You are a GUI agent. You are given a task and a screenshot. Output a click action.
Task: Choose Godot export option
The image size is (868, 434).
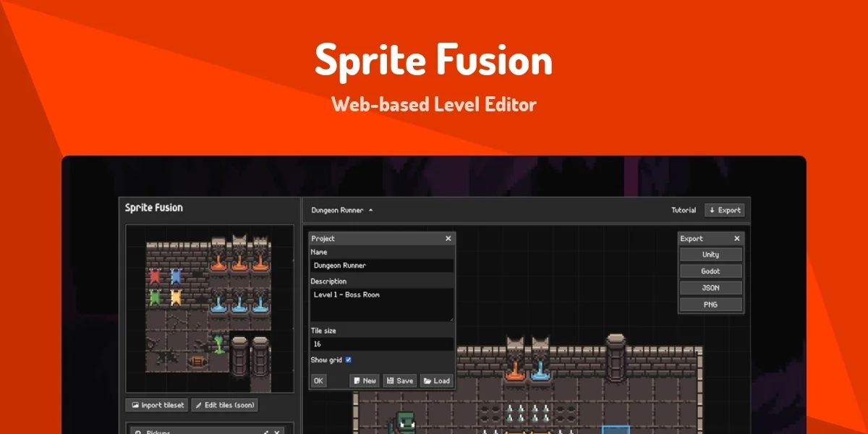pos(710,271)
